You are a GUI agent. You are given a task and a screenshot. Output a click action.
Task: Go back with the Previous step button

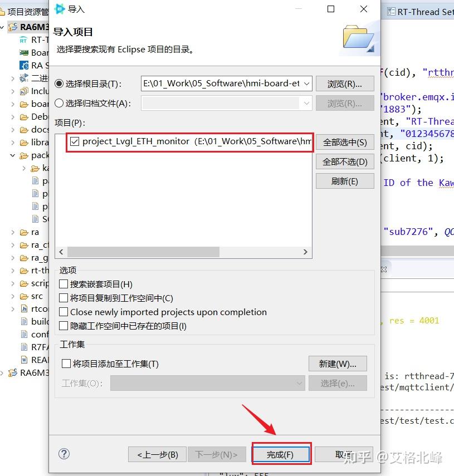(157, 454)
